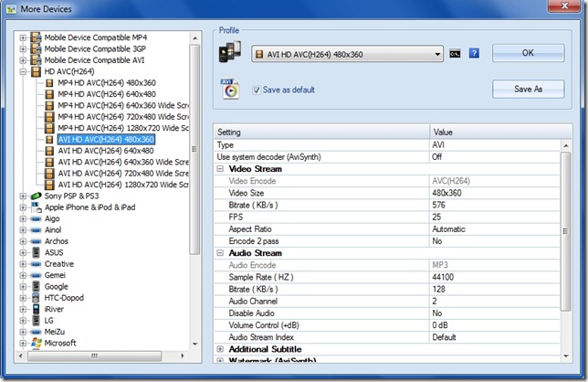Select the highlighted AVI HD AVC(H264) 480x360 item

coord(106,139)
